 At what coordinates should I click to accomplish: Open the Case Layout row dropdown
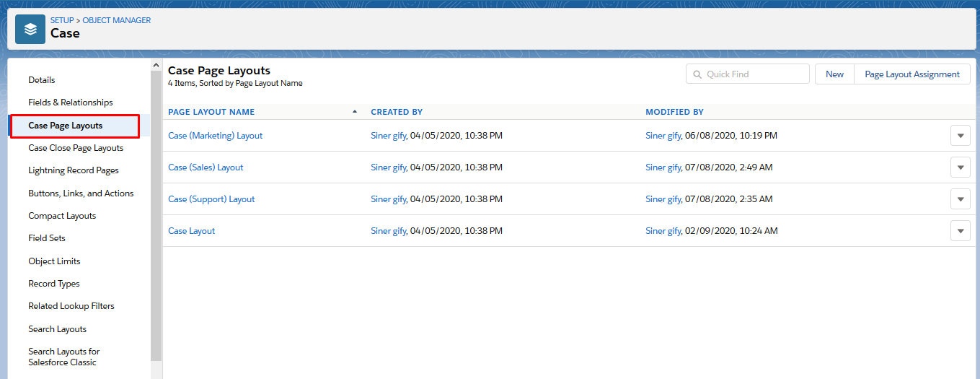960,231
